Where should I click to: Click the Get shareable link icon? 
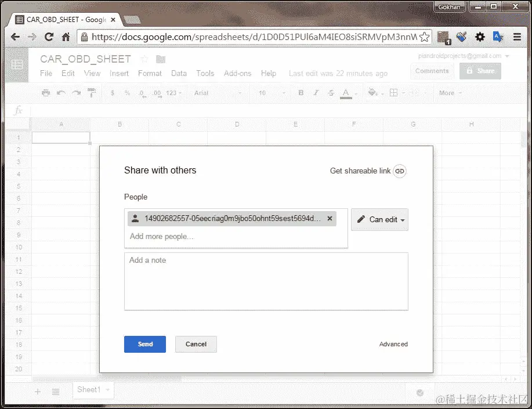click(400, 171)
